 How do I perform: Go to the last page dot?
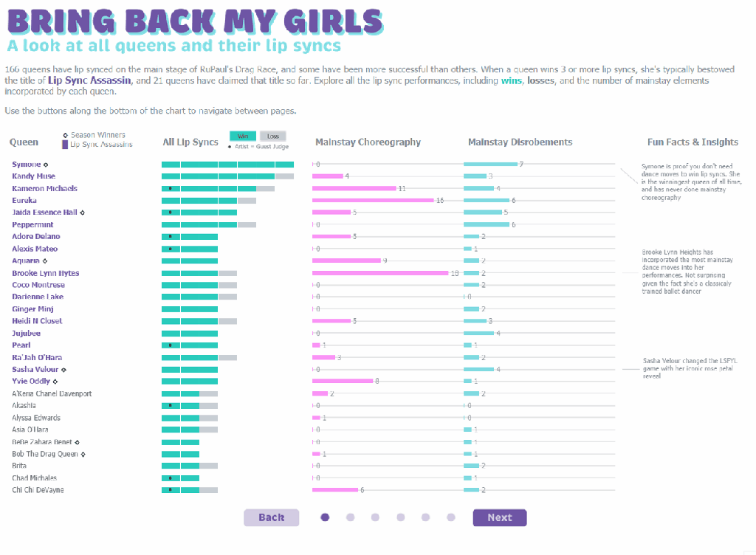point(450,517)
